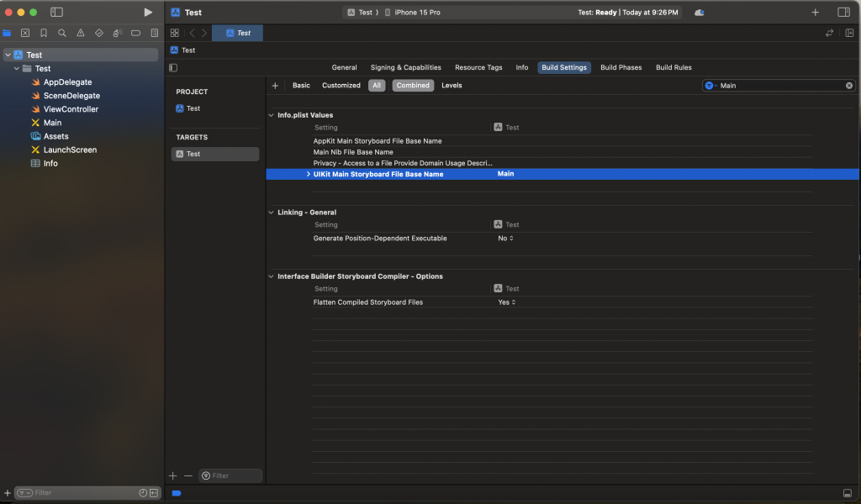This screenshot has width=861, height=504.
Task: Run the project with the Play button
Action: 148,12
